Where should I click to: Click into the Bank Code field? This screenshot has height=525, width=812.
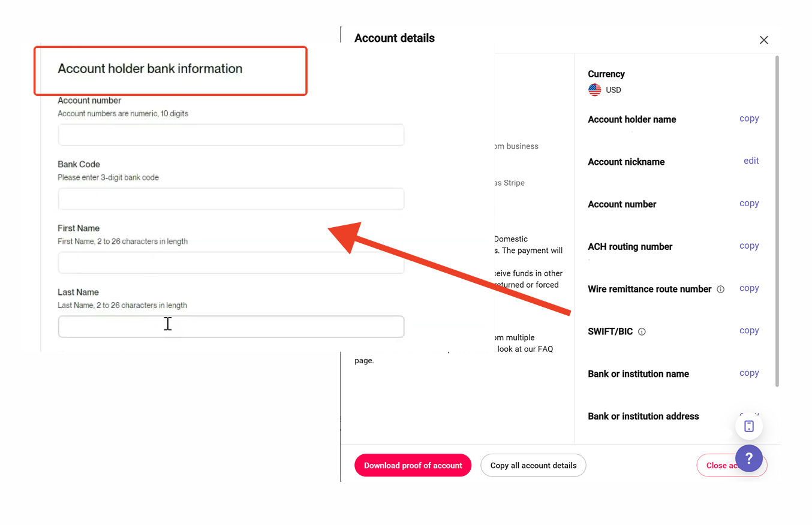pyautogui.click(x=231, y=199)
